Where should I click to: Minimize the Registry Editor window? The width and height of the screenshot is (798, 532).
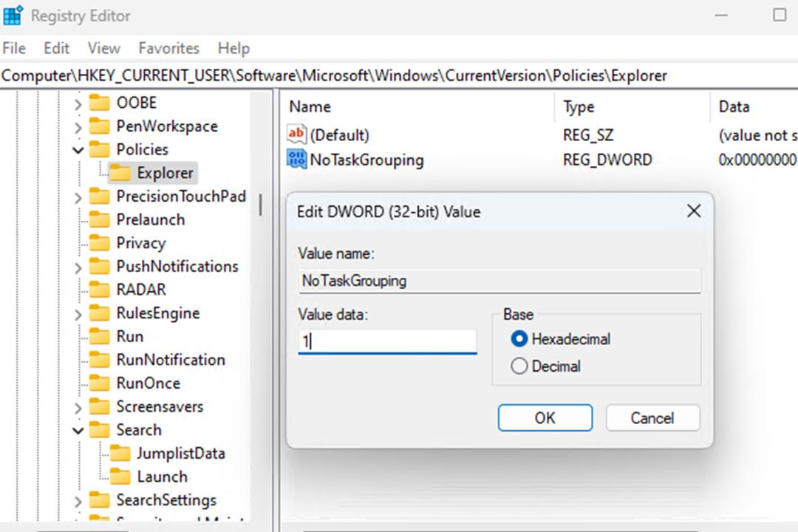[721, 16]
